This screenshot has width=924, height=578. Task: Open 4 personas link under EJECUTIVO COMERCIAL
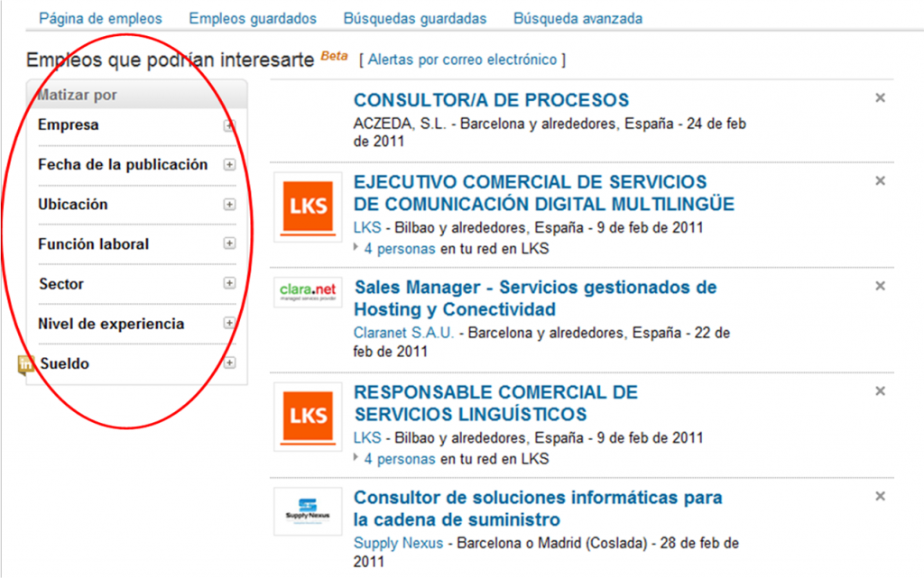click(x=400, y=249)
